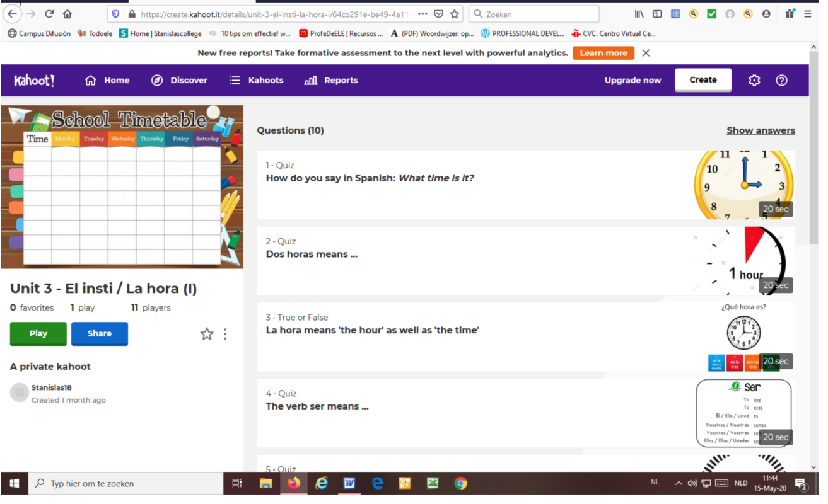The height and width of the screenshot is (504, 828).
Task: Open Windows Task View icon
Action: coord(237,483)
